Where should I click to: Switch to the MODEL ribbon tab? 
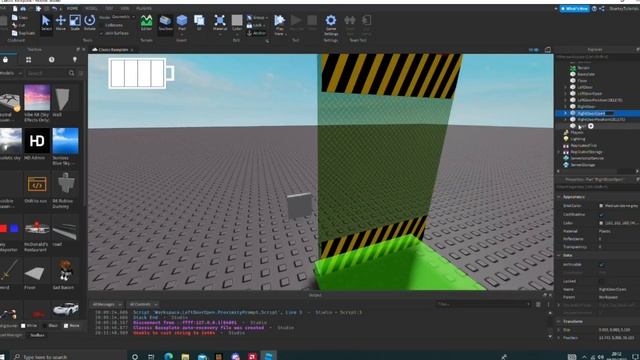pyautogui.click(x=91, y=8)
